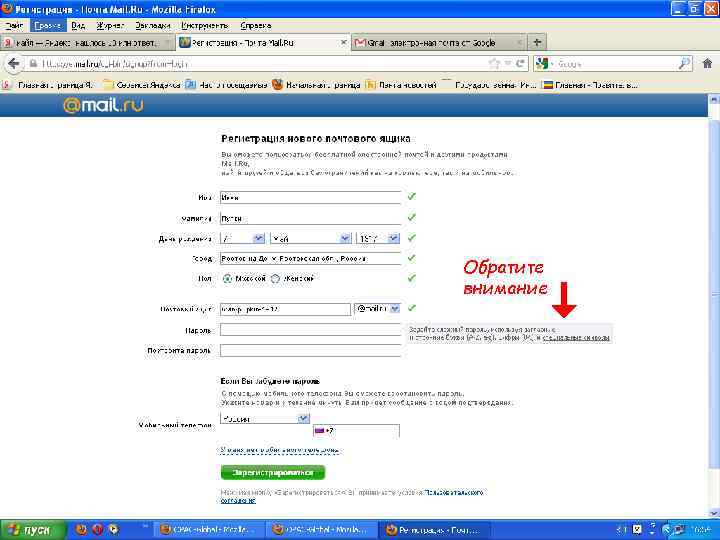This screenshot has height=540, width=720.
Task: Switch to the Яндекс tab
Action: click(86, 43)
